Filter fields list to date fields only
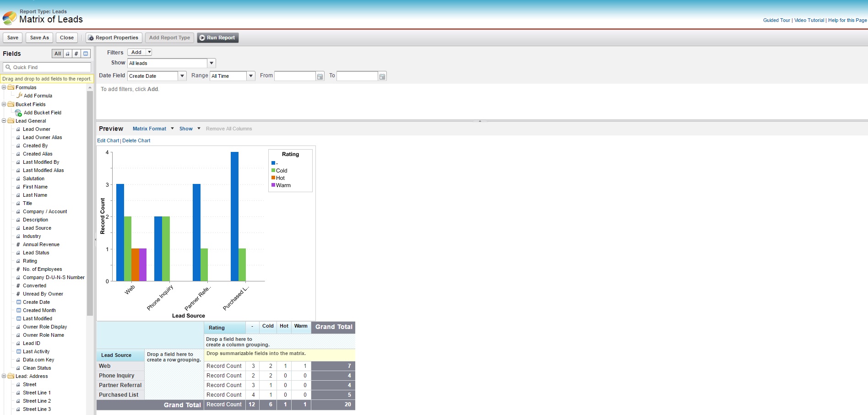 point(86,54)
